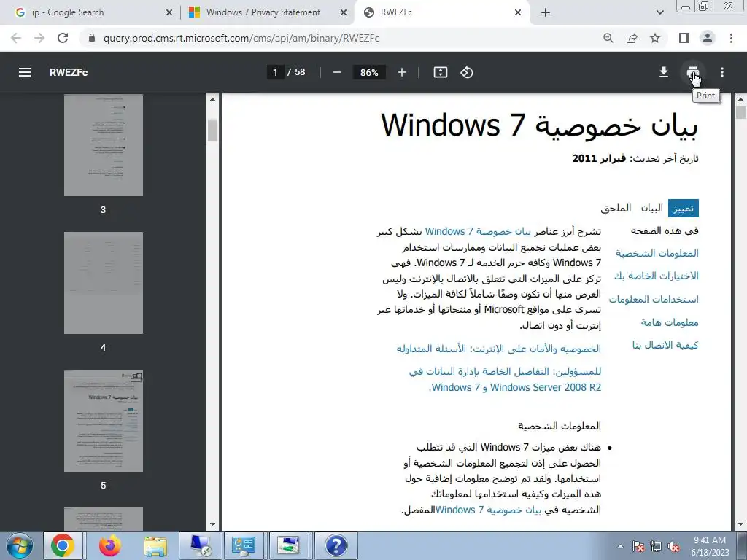
Task: Go back in browser history
Action: 16,38
